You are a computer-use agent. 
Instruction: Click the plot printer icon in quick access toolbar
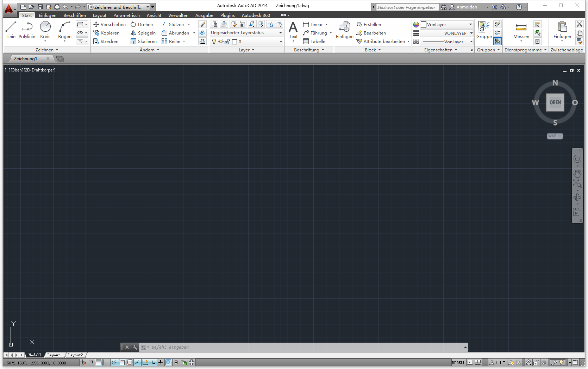point(57,7)
